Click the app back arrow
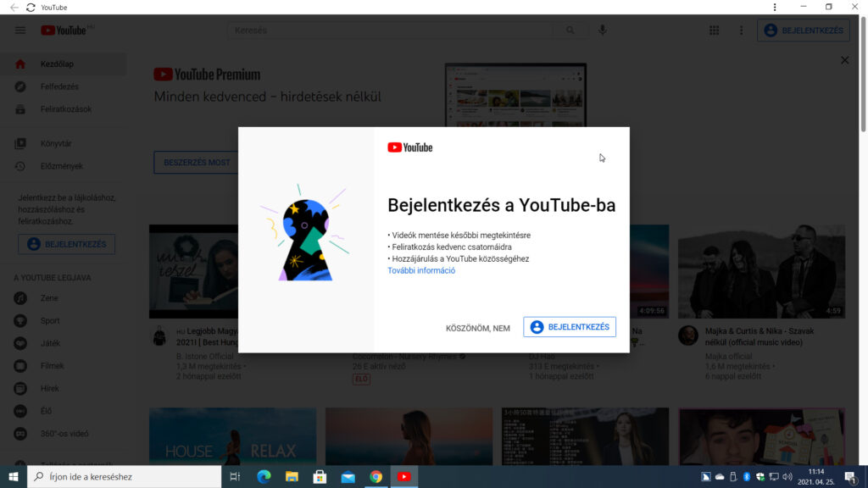Screen dimensions: 868x488 (14, 7)
